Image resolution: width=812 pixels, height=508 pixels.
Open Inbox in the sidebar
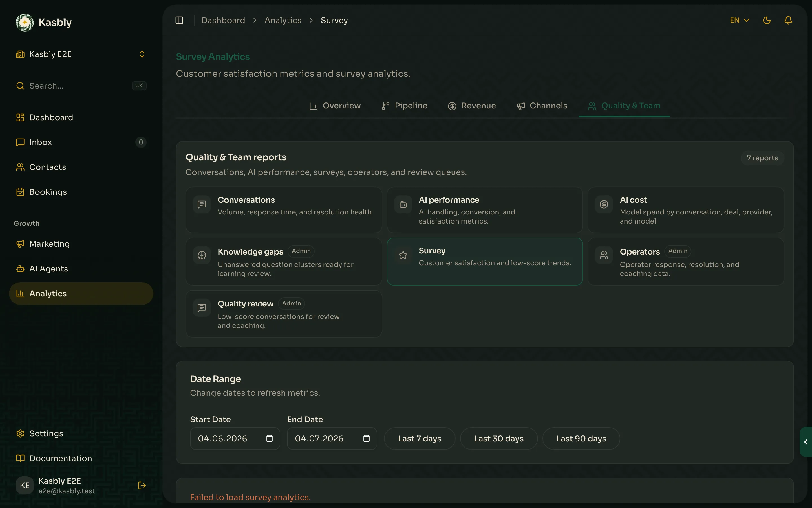click(x=81, y=142)
